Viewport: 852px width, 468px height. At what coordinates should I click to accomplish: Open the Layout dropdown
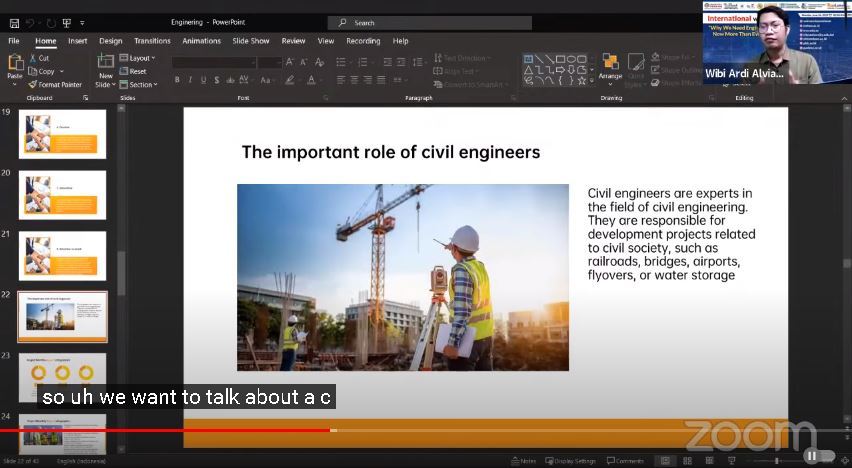[x=137, y=58]
